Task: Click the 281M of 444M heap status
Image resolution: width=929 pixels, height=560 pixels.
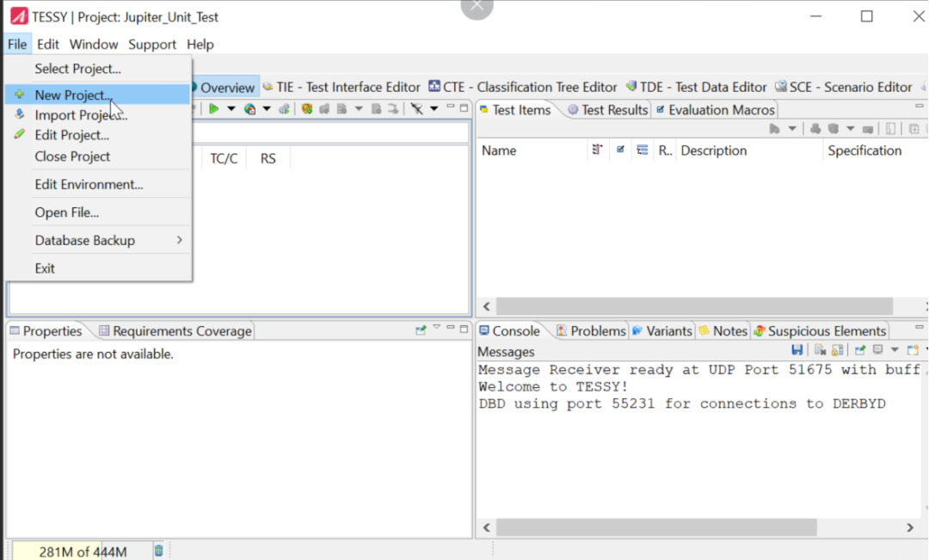Action: coord(83,551)
